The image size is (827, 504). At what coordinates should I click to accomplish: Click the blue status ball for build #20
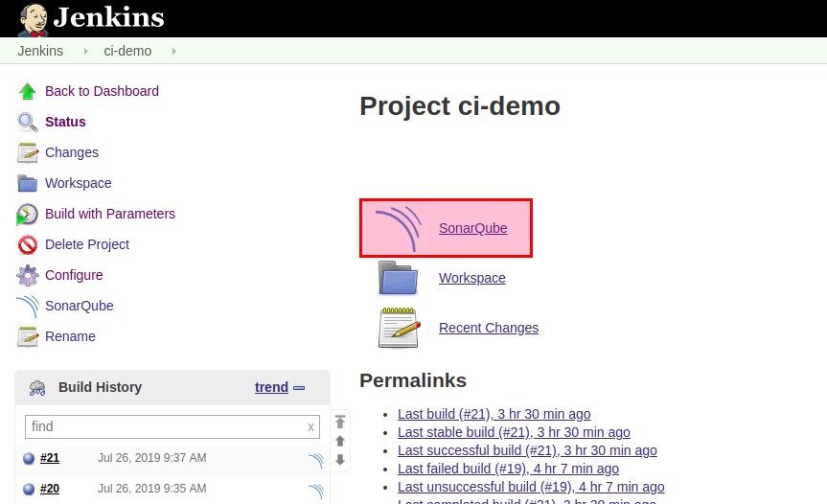coord(29,490)
